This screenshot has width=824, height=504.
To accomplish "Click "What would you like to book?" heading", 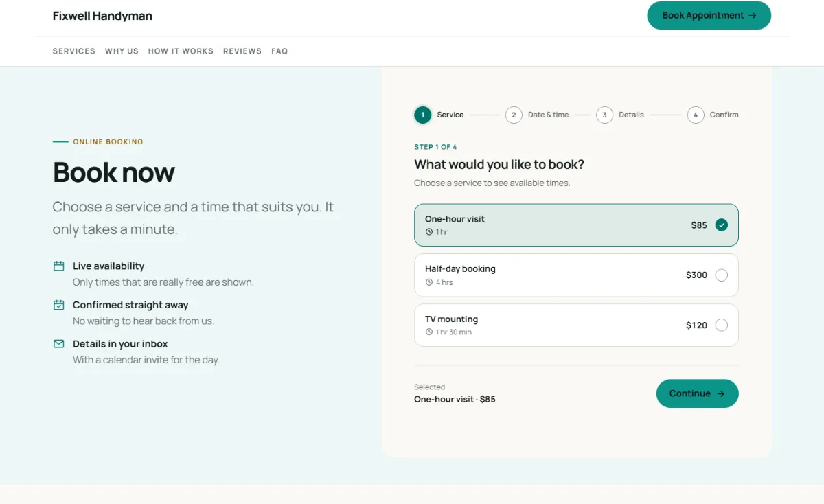I will coord(499,165).
